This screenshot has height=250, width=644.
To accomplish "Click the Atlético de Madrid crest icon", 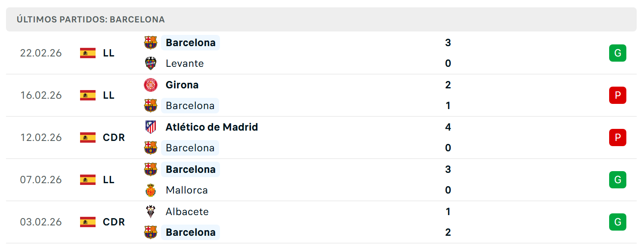I will (x=151, y=127).
